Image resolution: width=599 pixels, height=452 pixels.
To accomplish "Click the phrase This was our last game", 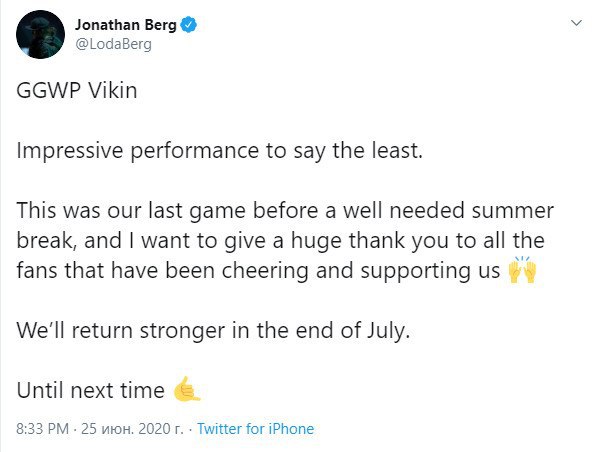I will (x=131, y=211).
